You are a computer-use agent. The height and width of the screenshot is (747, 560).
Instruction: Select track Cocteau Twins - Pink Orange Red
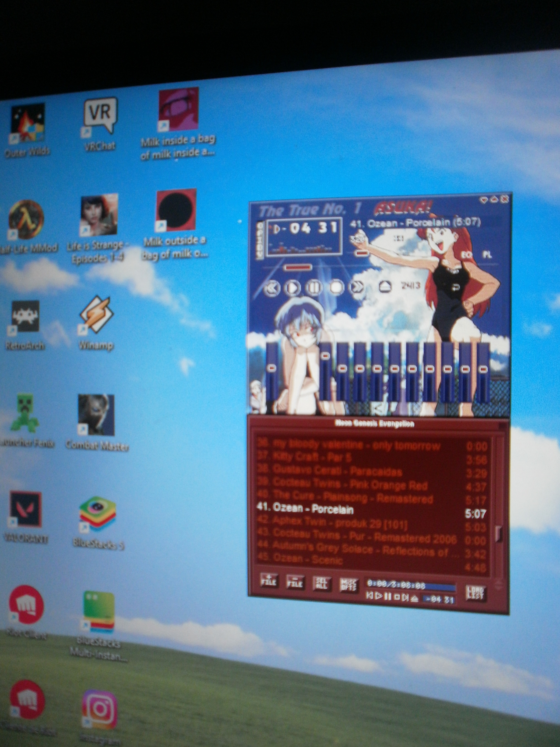click(372, 485)
